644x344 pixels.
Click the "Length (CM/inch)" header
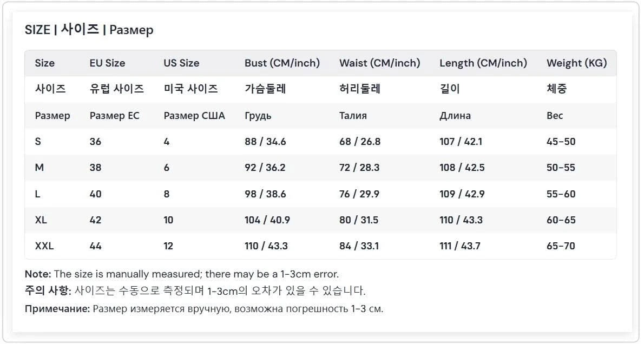[x=483, y=63]
